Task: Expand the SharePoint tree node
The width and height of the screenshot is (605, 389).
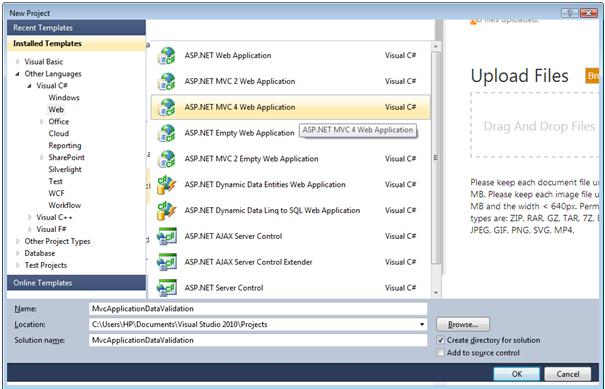Action: pos(42,157)
